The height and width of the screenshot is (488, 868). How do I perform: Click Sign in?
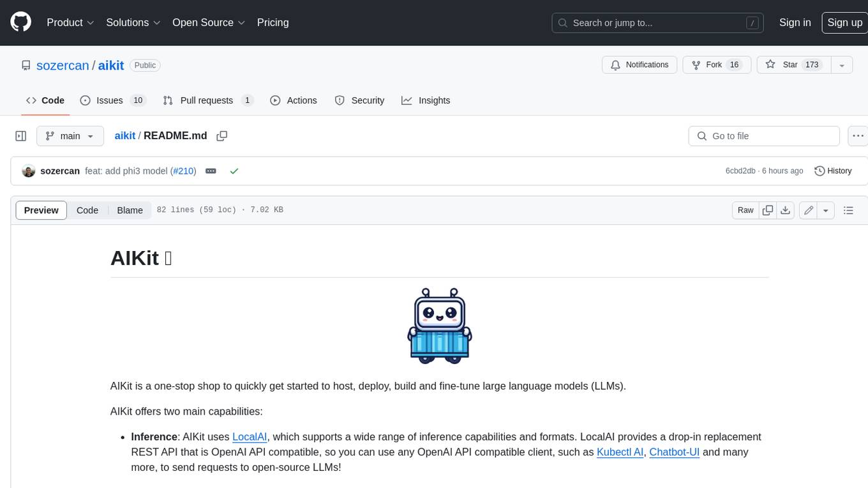pyautogui.click(x=795, y=22)
